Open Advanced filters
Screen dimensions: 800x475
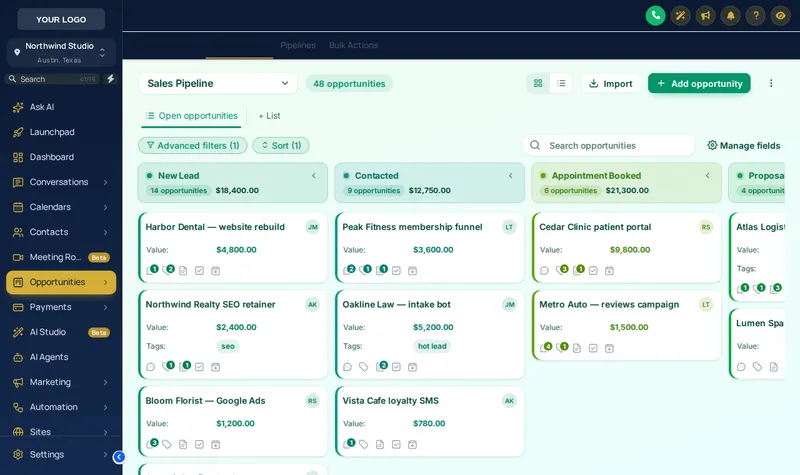(193, 145)
